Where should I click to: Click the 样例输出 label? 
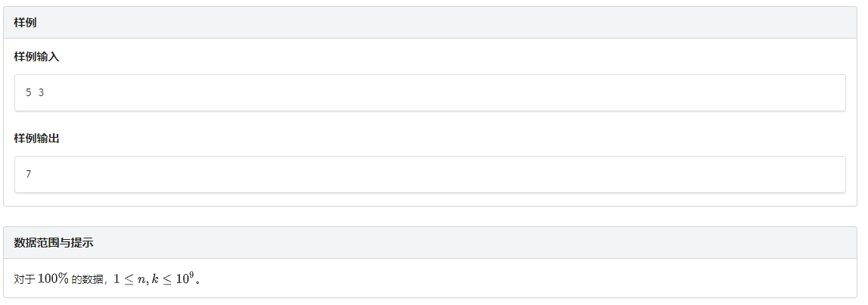point(37,139)
